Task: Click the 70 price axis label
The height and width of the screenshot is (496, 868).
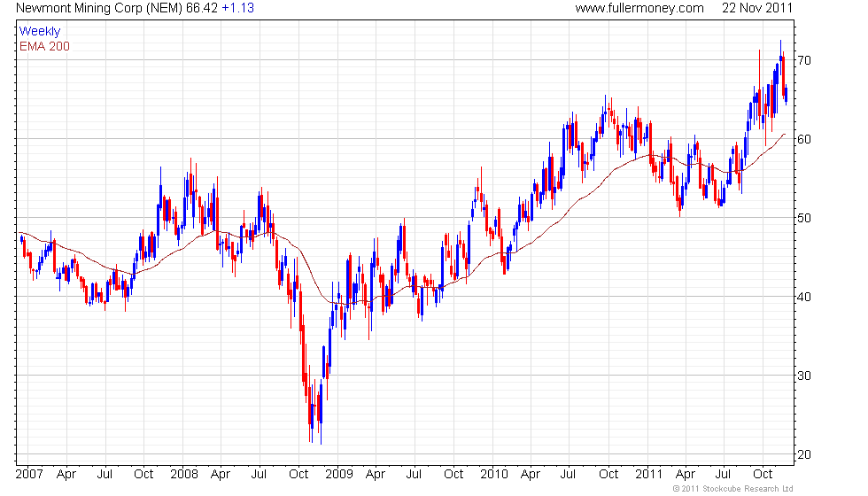Action: pyautogui.click(x=804, y=60)
